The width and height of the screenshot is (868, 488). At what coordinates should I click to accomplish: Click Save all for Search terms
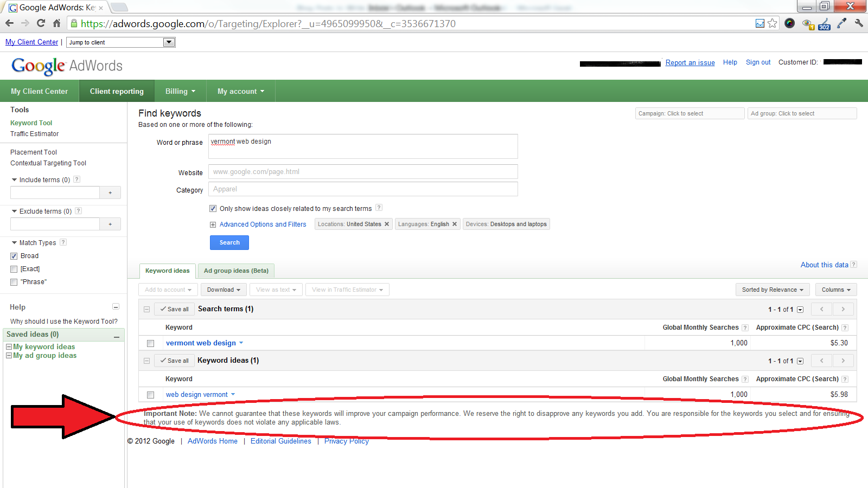(x=175, y=309)
